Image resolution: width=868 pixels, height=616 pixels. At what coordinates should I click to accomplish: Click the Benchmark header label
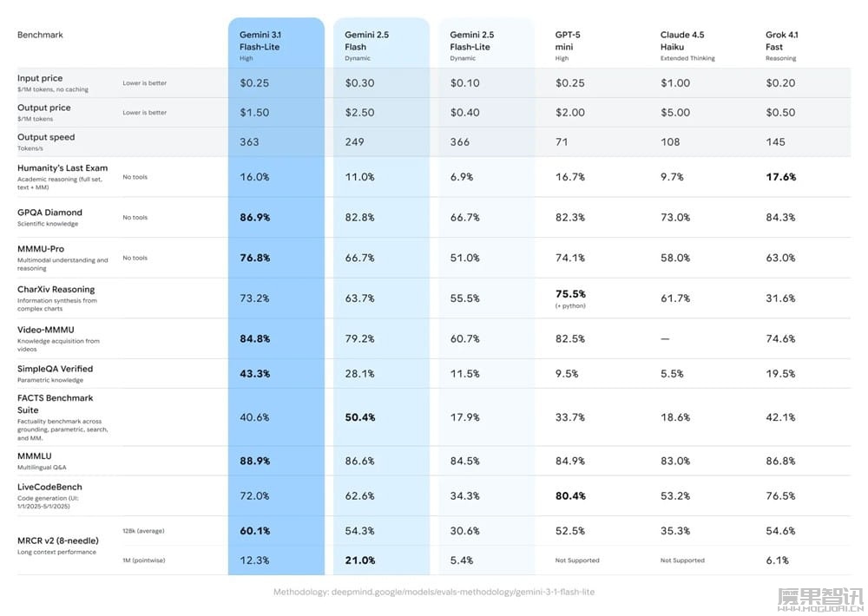point(40,35)
